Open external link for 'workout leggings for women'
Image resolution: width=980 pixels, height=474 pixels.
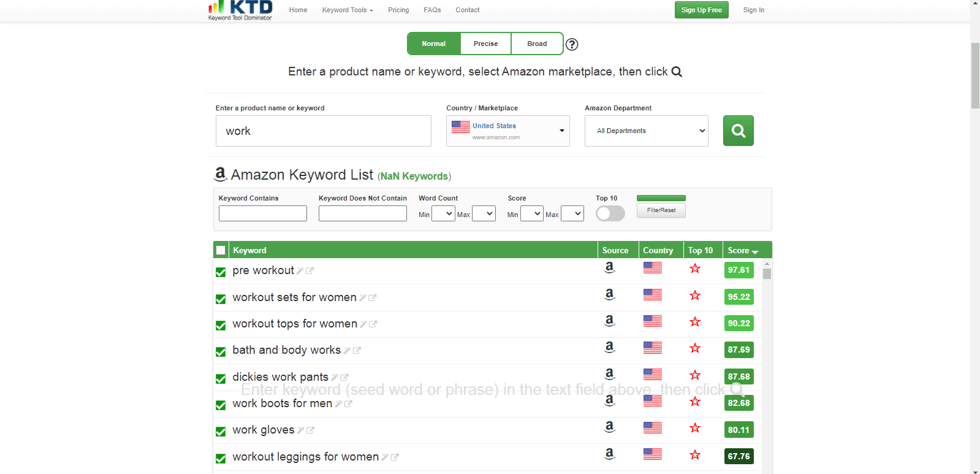coord(395,457)
